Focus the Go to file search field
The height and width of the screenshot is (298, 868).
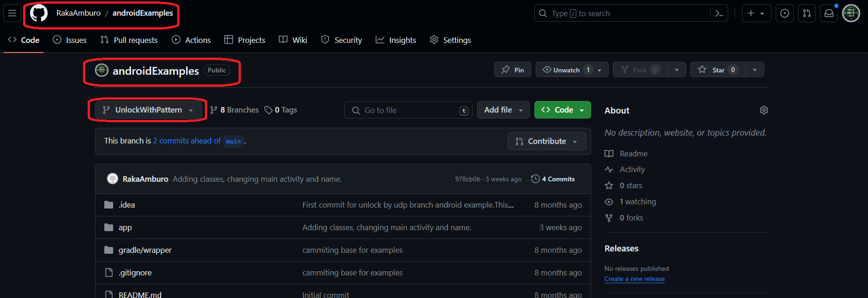click(408, 110)
